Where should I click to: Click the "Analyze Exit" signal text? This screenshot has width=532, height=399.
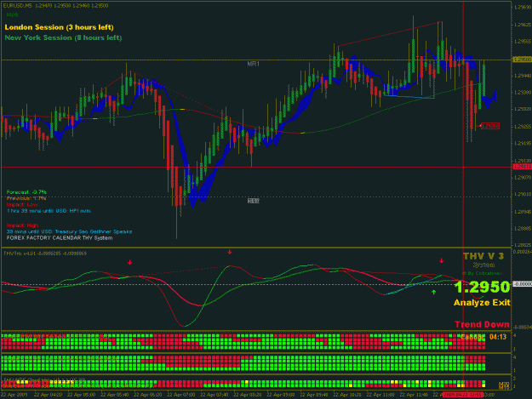pos(482,302)
